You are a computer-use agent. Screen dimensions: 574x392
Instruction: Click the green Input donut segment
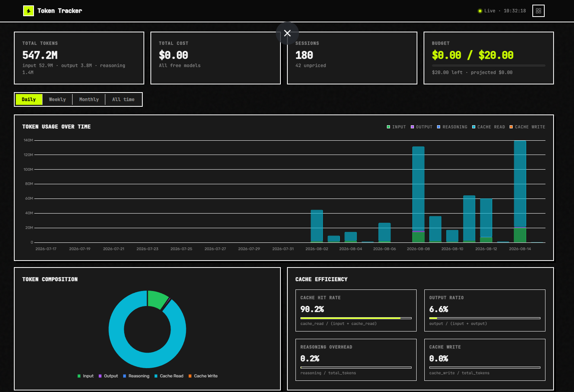click(157, 299)
